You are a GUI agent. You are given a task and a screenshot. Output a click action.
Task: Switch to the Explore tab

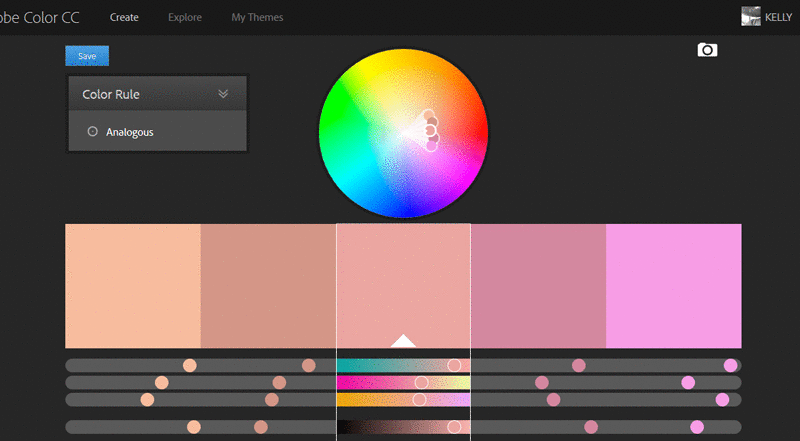(x=185, y=17)
